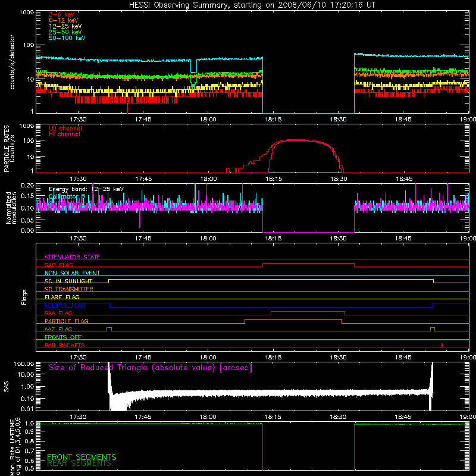Click the HESSI Observing Summary title text
Viewport: 476px width, 476px height.
[252, 5]
